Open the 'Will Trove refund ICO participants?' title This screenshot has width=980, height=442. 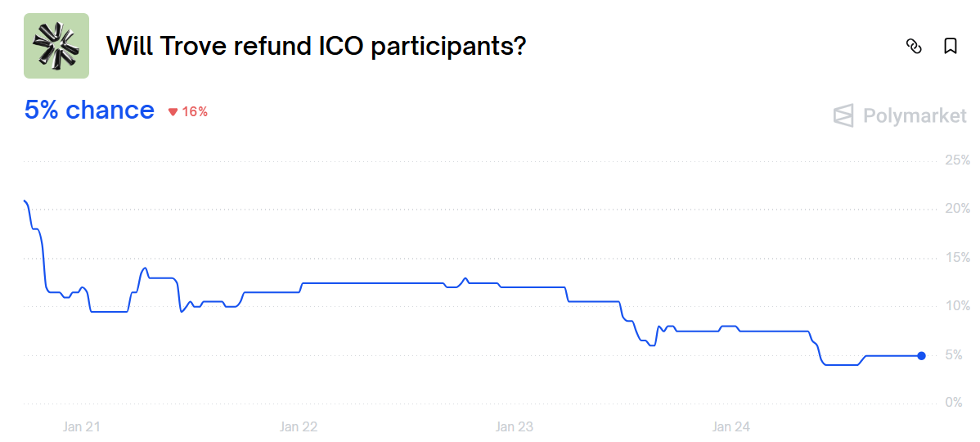(316, 46)
